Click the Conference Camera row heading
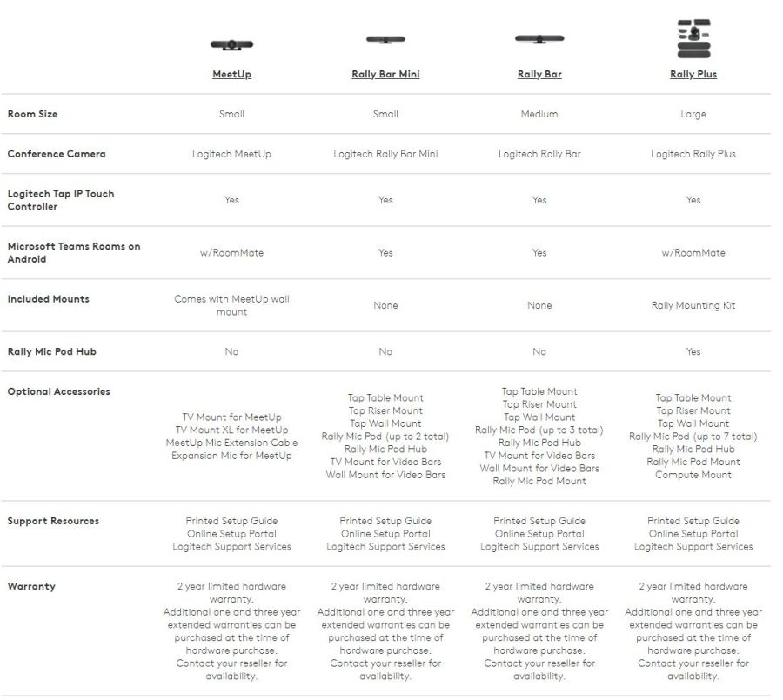783x700 pixels. point(57,154)
